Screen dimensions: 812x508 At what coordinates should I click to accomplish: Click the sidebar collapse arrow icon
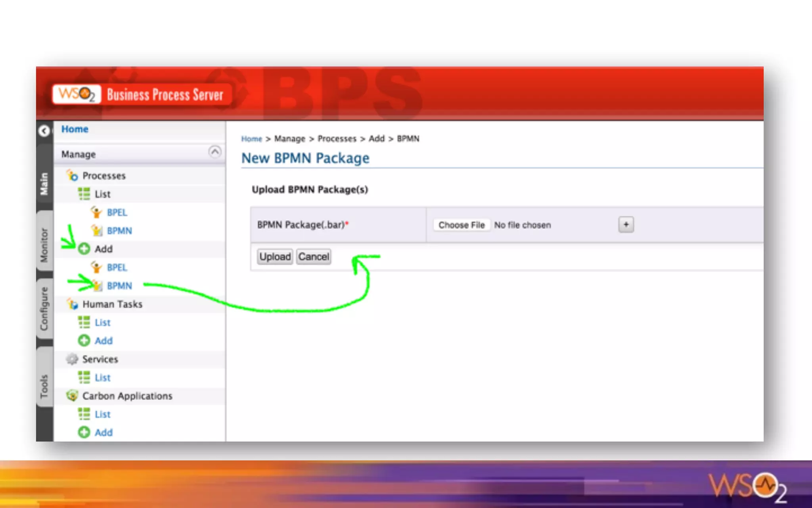coord(44,131)
